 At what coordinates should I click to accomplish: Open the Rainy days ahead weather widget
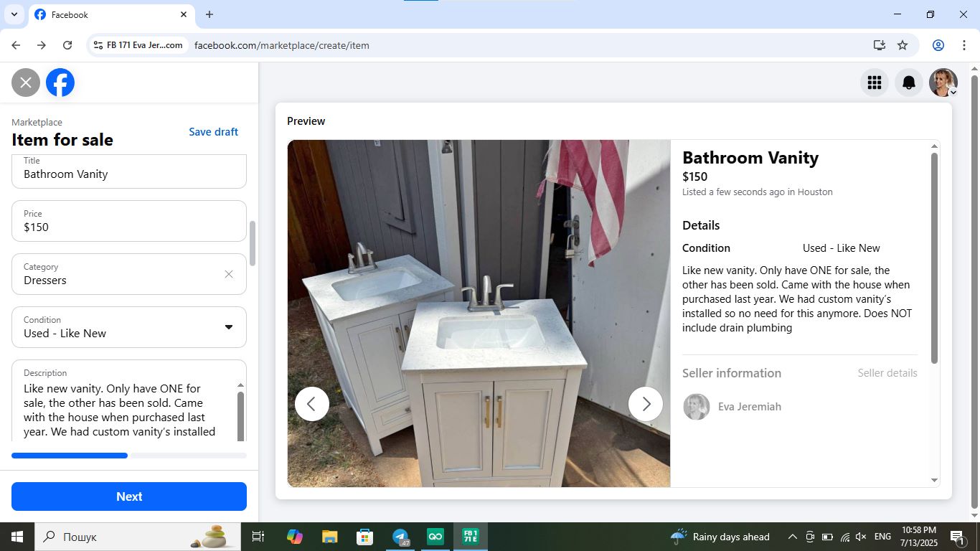point(720,537)
